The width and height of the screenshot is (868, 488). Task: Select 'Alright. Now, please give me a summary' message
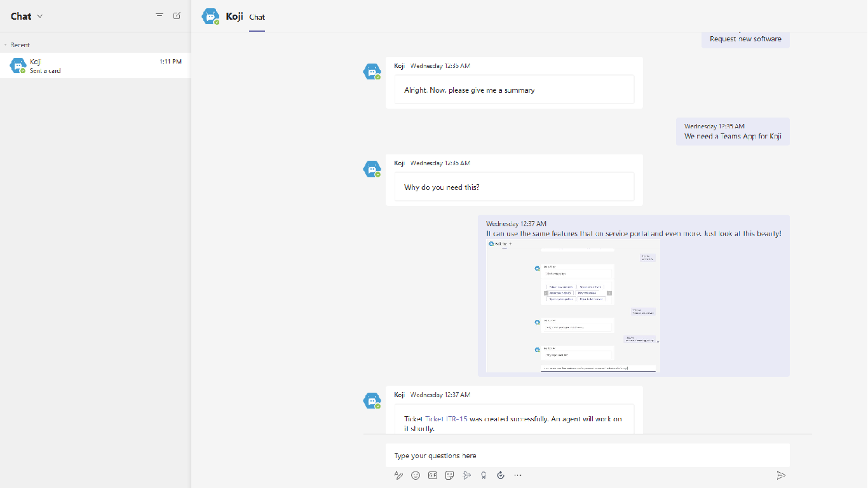pos(515,90)
